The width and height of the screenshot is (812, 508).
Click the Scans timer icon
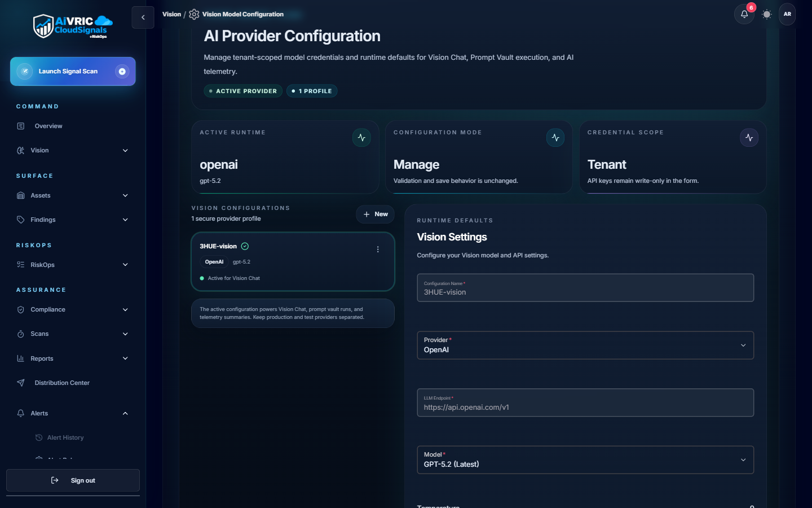click(21, 334)
